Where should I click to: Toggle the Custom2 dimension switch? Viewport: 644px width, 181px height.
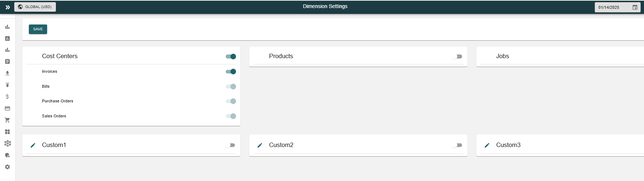click(x=457, y=145)
